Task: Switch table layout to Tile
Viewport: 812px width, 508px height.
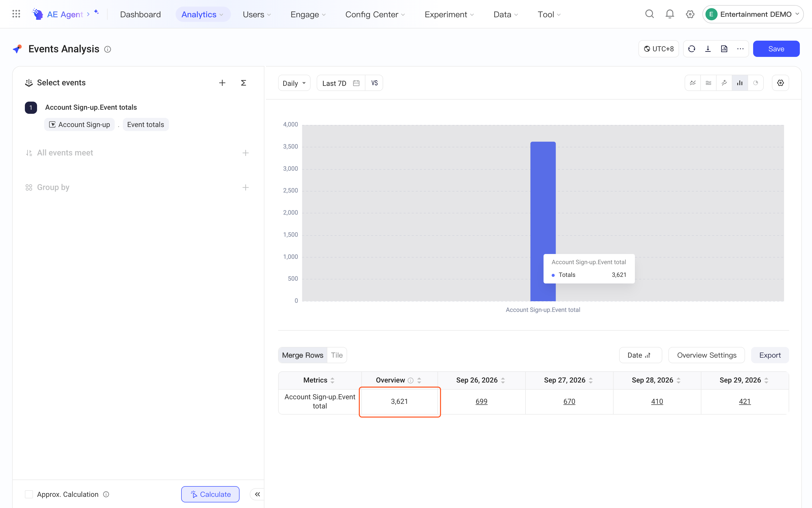Action: (336, 355)
